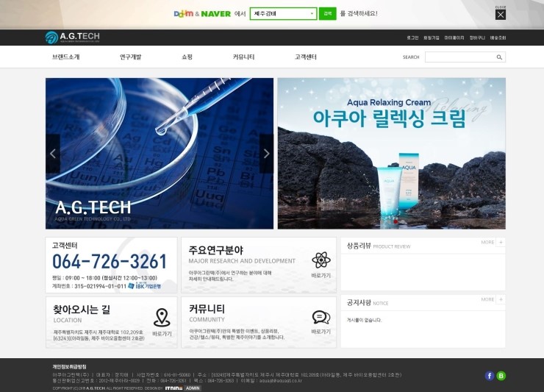Show previous slide with left arrow
Viewport: 544px width, 392px height.
pyautogui.click(x=53, y=154)
